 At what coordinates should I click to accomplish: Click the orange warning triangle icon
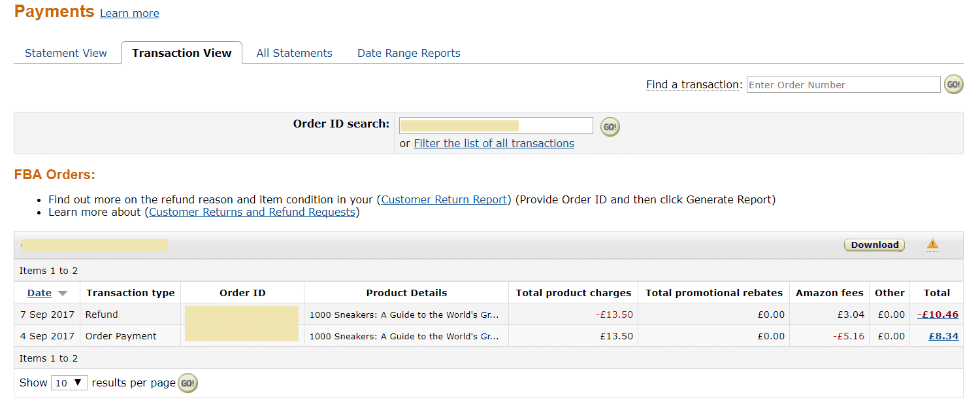click(932, 245)
